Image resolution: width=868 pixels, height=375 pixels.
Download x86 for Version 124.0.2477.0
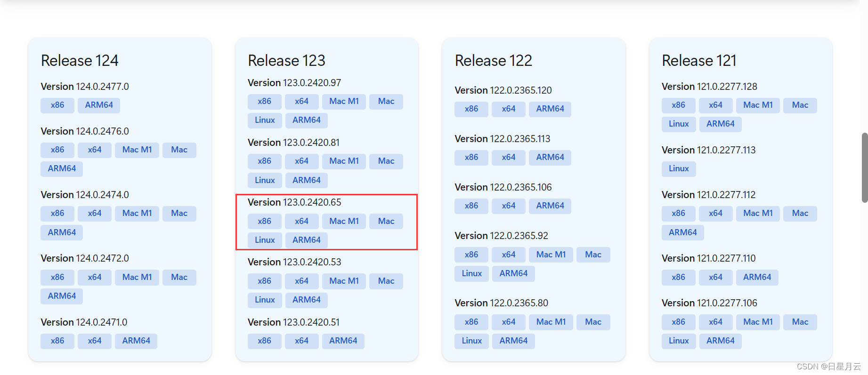coord(57,105)
